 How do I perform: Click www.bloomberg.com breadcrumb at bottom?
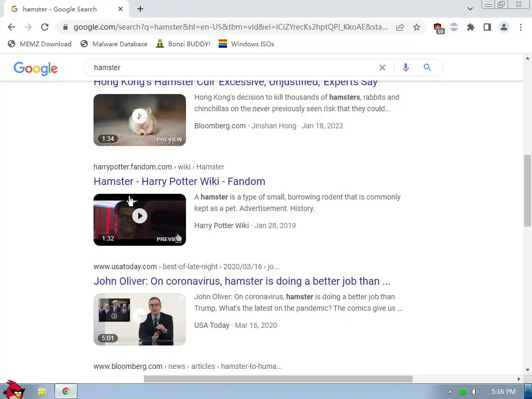(128, 366)
